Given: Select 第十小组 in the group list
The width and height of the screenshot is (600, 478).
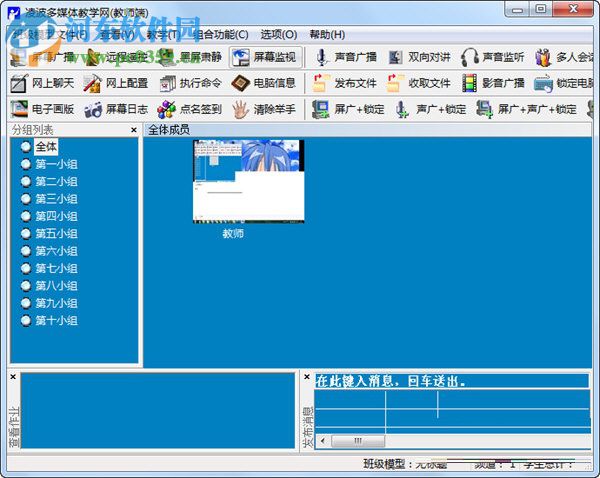Looking at the screenshot, I should coord(56,320).
